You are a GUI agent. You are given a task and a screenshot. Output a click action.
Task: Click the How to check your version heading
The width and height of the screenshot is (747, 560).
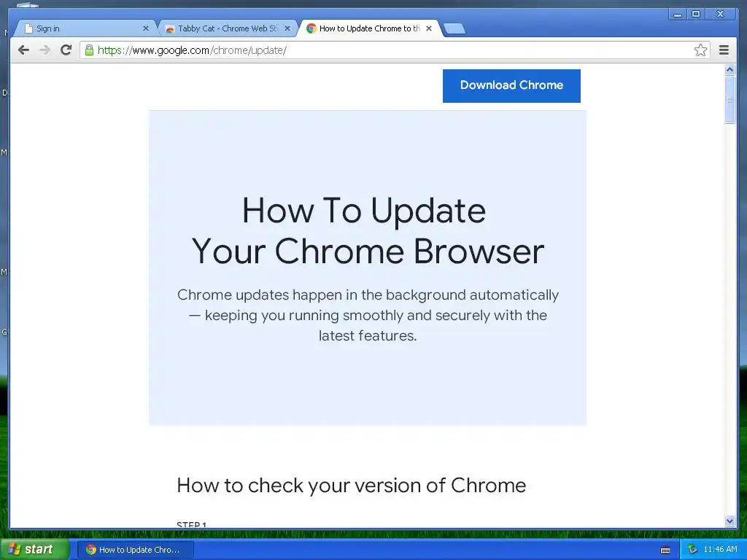coord(351,485)
